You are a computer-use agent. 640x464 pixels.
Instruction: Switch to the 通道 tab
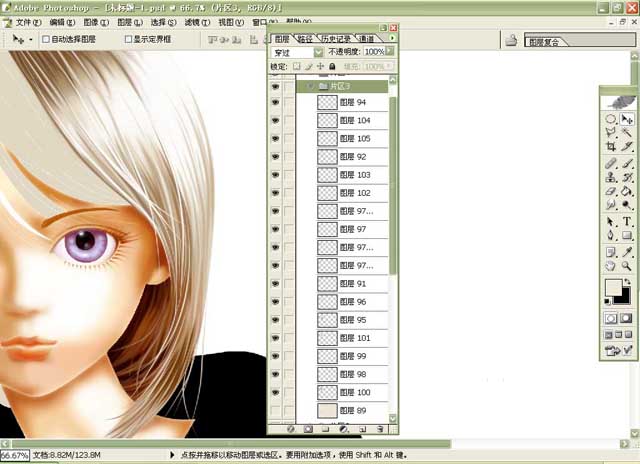367,39
